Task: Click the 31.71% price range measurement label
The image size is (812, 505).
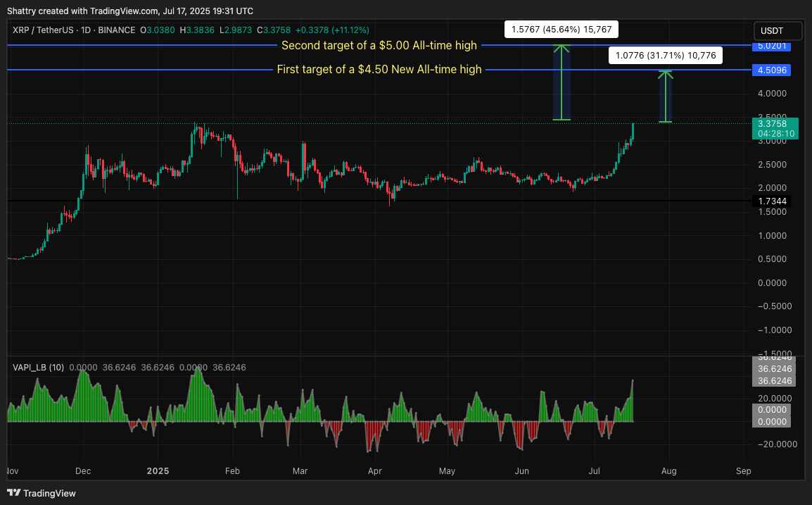Action: coord(665,55)
